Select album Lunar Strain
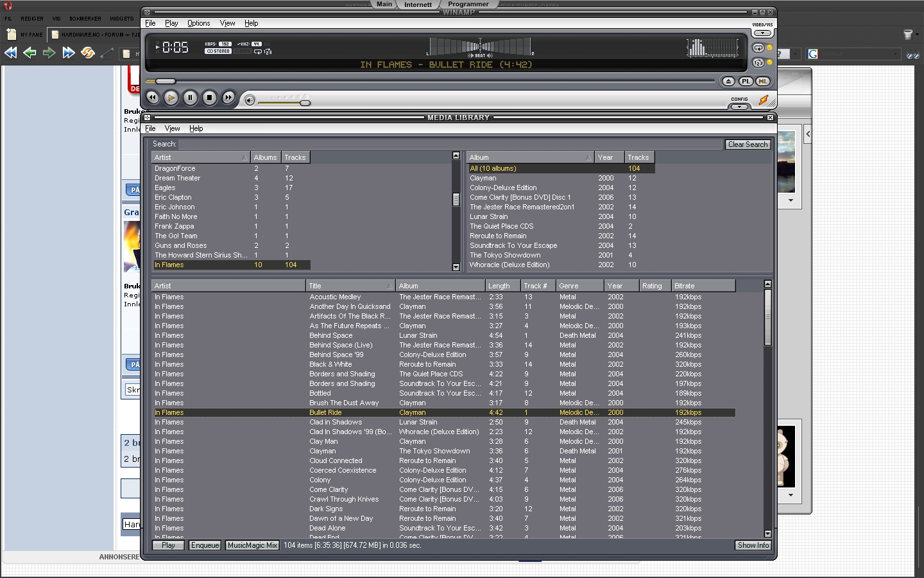This screenshot has width=924, height=578. tap(561, 216)
